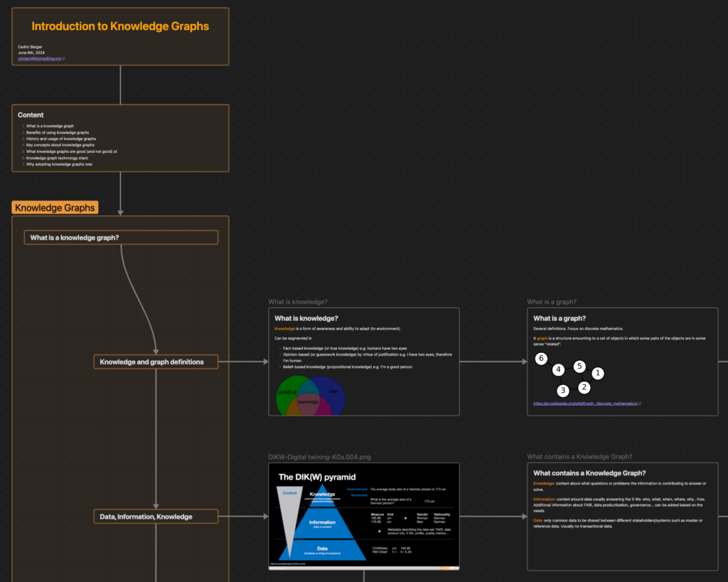The height and width of the screenshot is (582, 728).
Task: Click graph node 1
Action: tap(598, 373)
